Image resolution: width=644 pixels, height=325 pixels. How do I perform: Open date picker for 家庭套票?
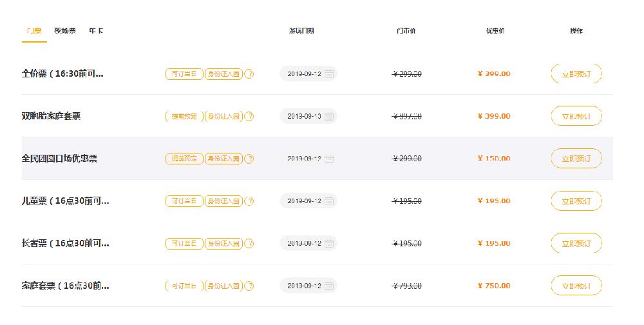coord(308,286)
